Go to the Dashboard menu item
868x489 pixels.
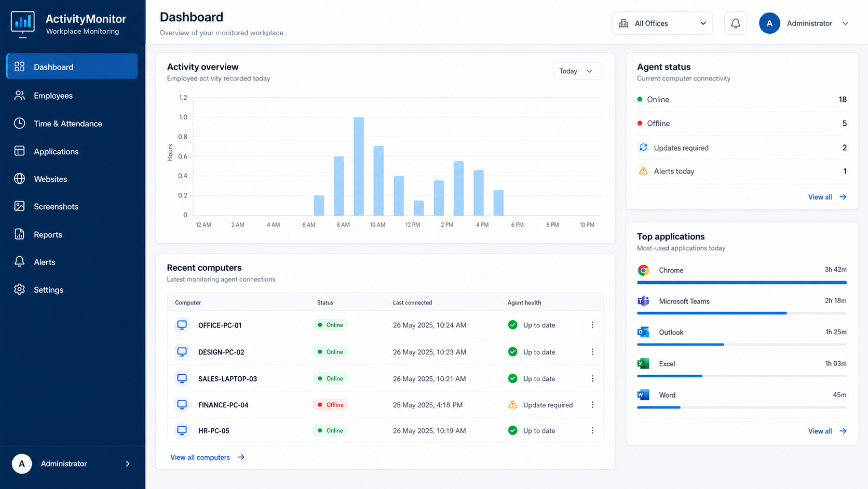72,67
